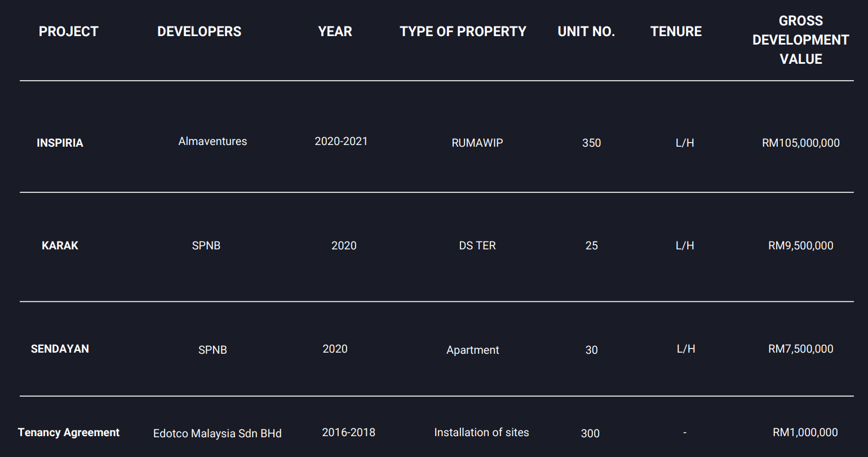
Task: Click the Installation of sites cell
Action: tap(481, 433)
